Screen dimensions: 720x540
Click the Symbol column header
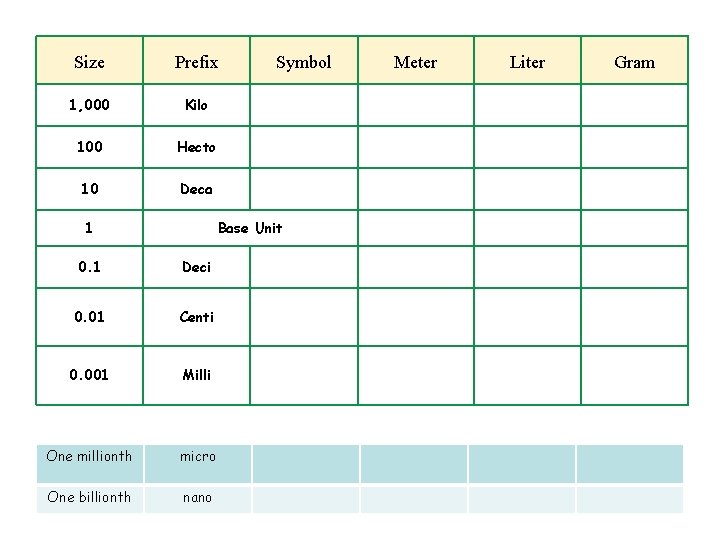[304, 60]
